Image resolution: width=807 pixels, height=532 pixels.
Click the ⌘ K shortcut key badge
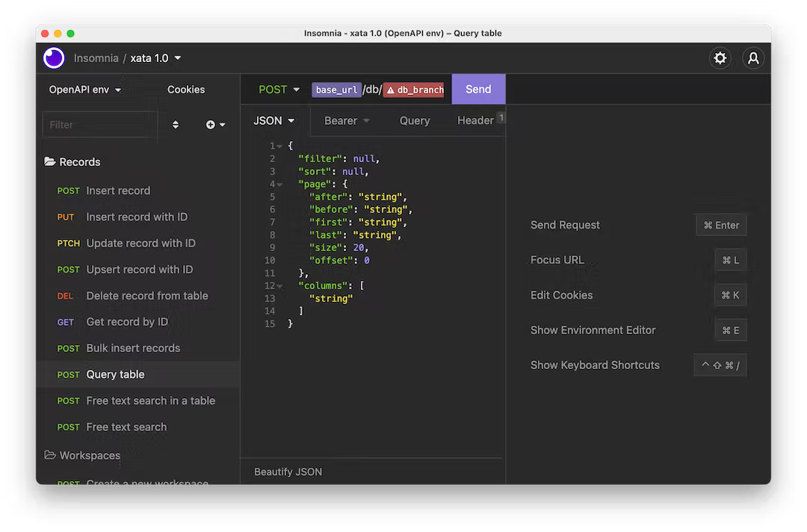(730, 295)
